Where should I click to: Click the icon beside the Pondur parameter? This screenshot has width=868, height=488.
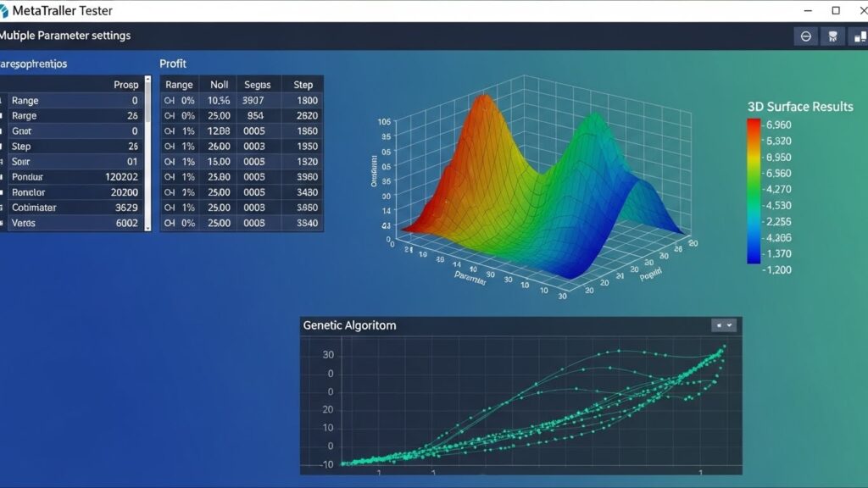click(x=5, y=176)
